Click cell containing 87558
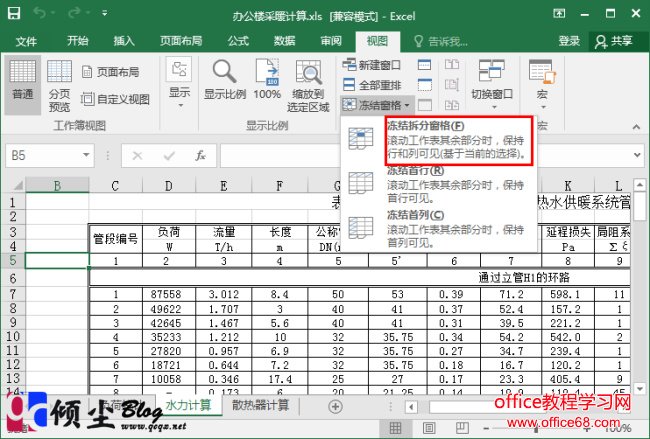Viewport: 650px width, 439px height. [x=169, y=294]
